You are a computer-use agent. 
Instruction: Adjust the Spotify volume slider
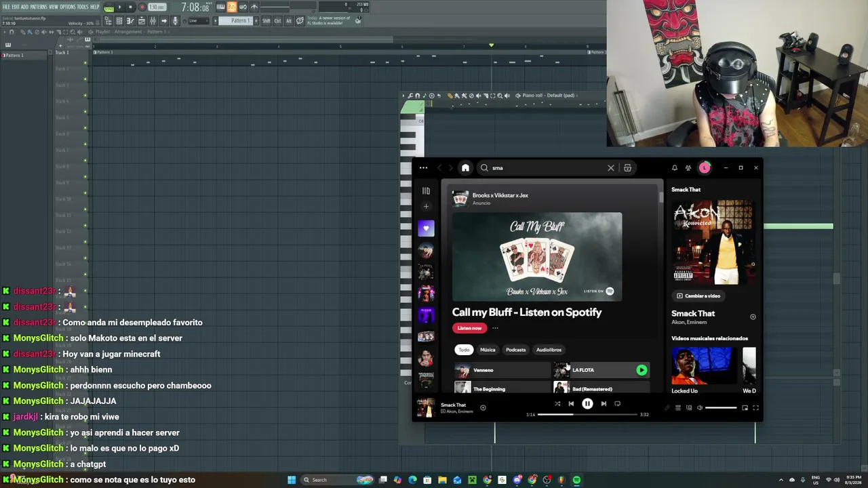(721, 408)
